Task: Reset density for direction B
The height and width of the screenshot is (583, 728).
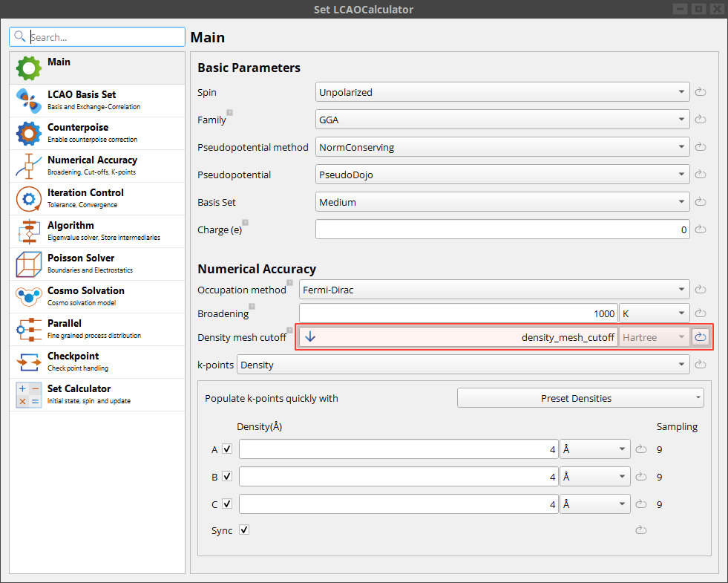Action: tap(641, 477)
